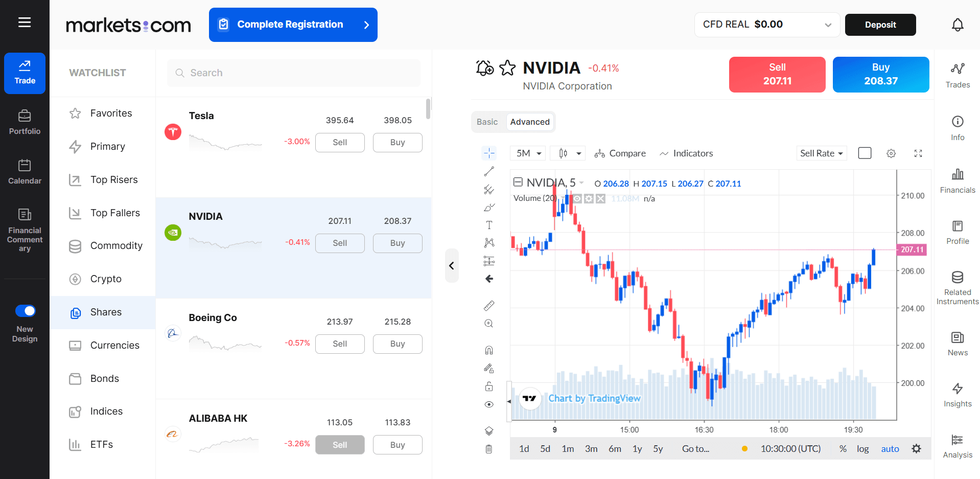Screen dimensions: 980x479
Task: Hide the Volume indicator with its eye icon
Action: point(577,198)
